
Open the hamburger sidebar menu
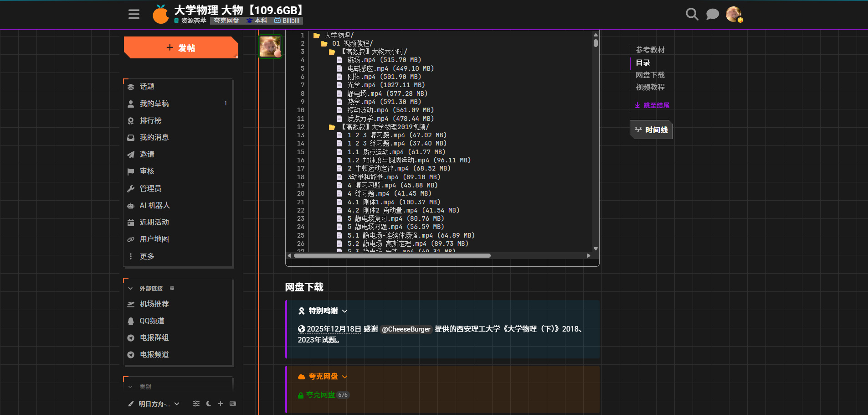pyautogui.click(x=134, y=14)
